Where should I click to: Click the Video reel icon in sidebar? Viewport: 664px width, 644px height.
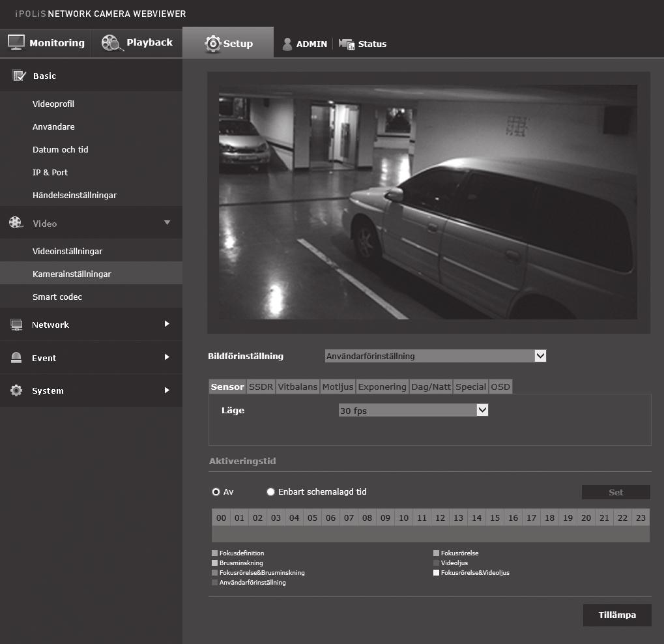click(x=16, y=222)
